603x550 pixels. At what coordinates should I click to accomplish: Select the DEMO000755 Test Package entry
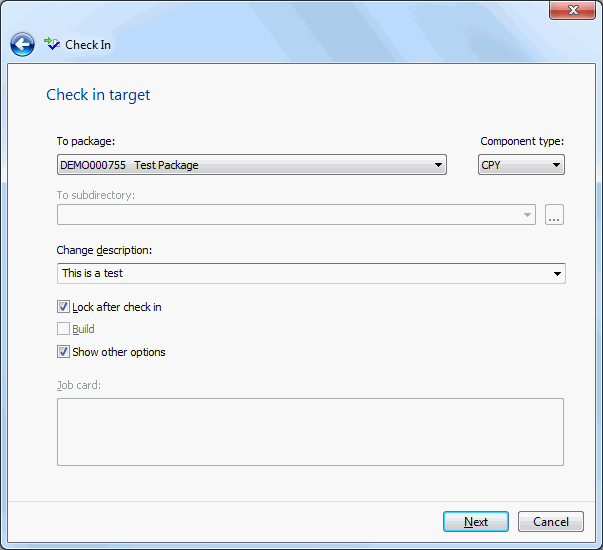(129, 165)
